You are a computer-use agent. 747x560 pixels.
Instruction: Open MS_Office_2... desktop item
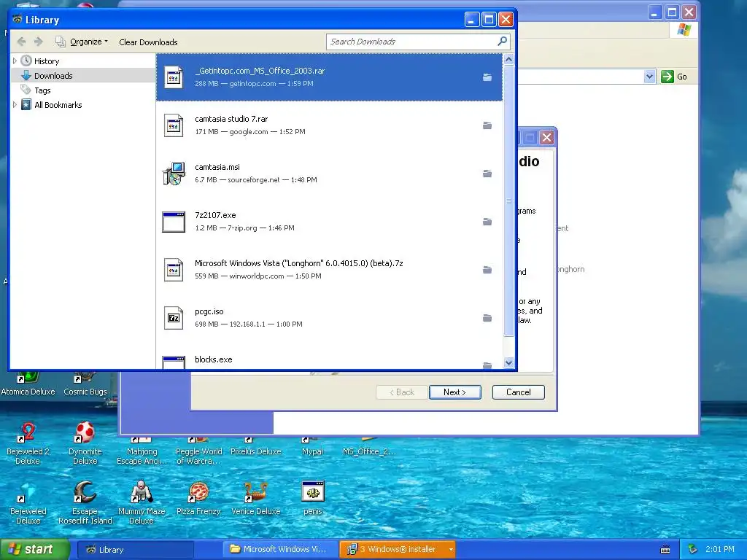click(x=369, y=447)
